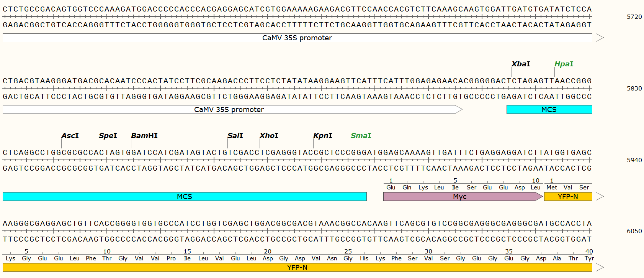
Task: Click the Tyr amino acid numbered 40
Action: coord(589,258)
